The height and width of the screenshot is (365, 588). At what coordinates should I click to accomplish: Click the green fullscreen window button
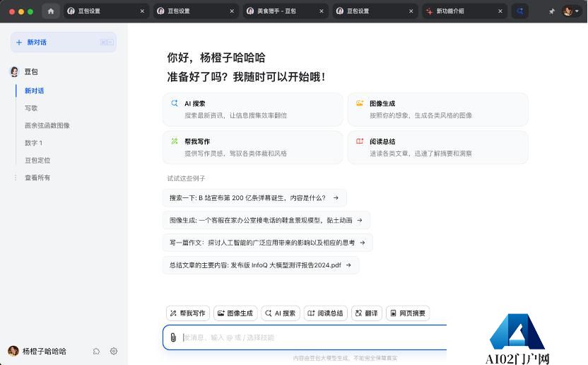tap(30, 11)
